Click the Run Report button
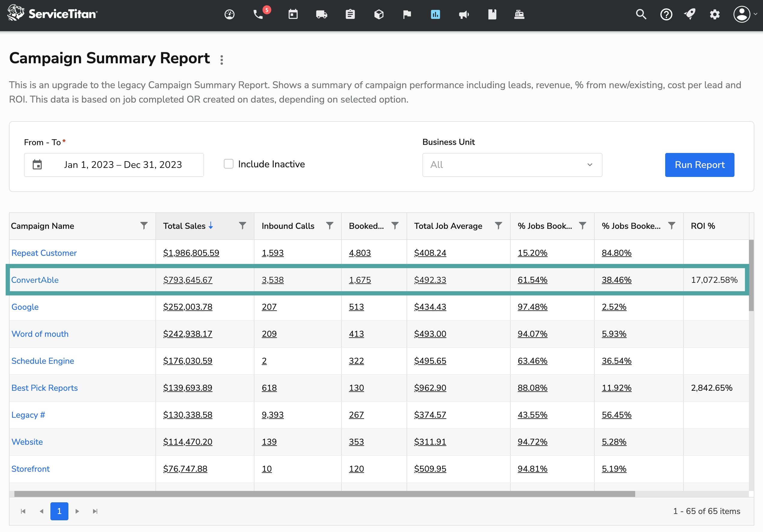The height and width of the screenshot is (532, 763). click(699, 165)
